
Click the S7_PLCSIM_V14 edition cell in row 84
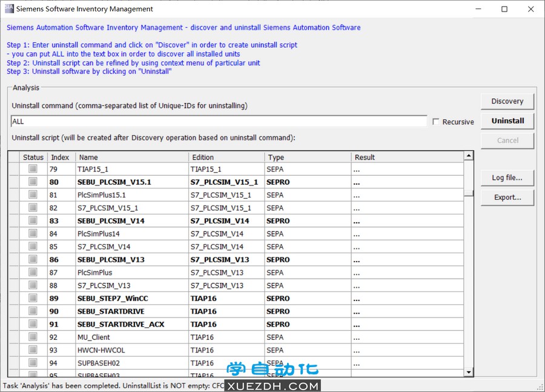point(226,234)
